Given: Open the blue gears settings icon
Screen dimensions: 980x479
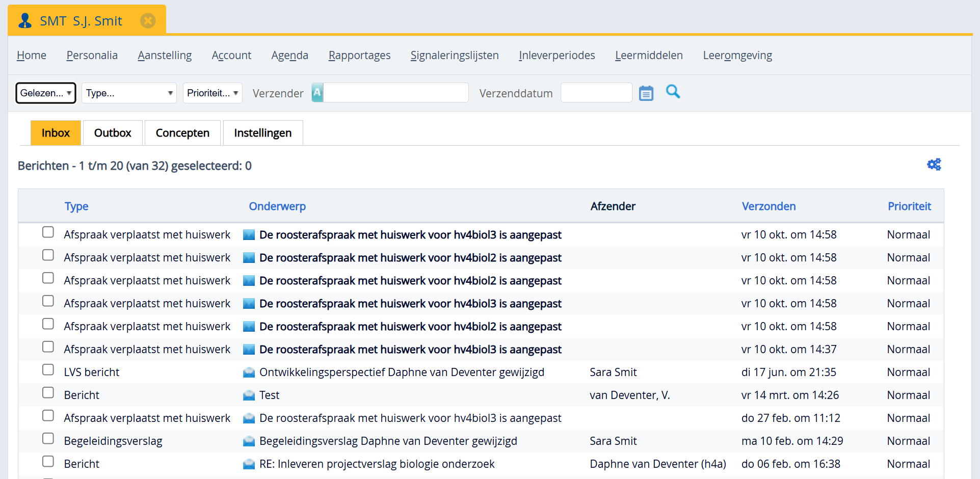Looking at the screenshot, I should pyautogui.click(x=934, y=165).
